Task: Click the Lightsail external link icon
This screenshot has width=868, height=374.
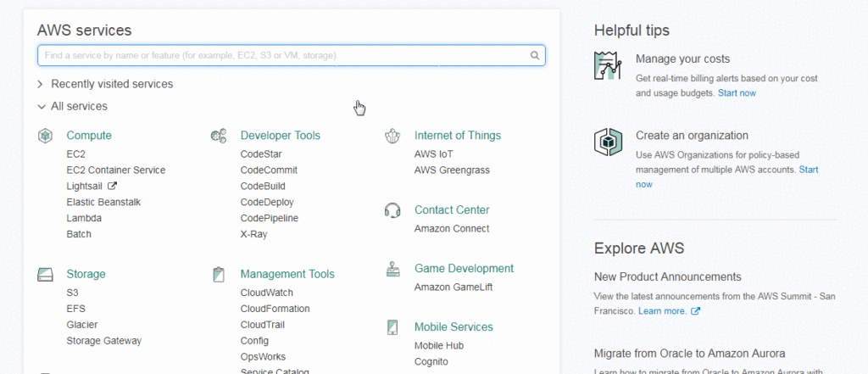Action: click(112, 187)
